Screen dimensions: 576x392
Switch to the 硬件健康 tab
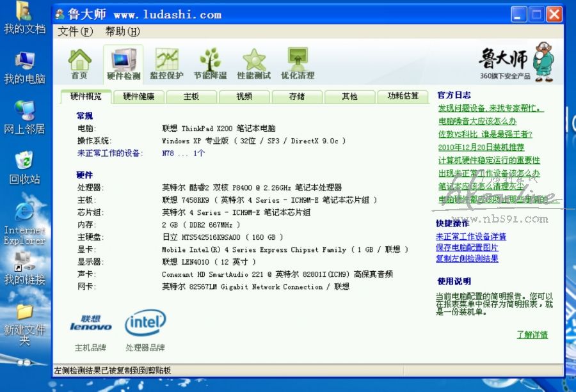click(x=138, y=97)
